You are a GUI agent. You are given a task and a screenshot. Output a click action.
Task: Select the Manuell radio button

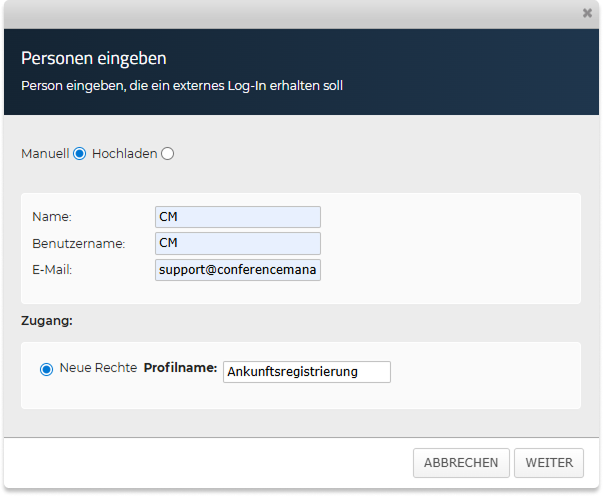(x=80, y=154)
